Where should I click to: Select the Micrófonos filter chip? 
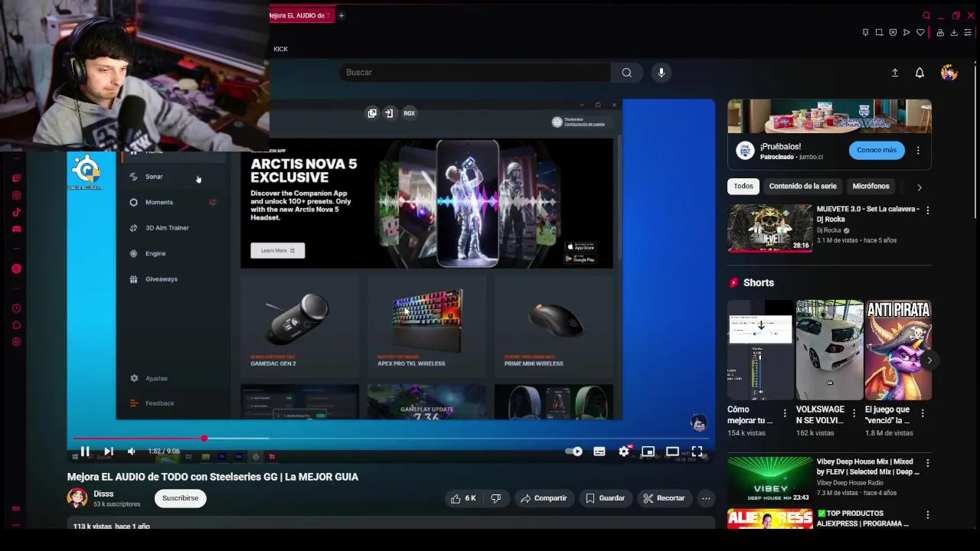(x=871, y=186)
